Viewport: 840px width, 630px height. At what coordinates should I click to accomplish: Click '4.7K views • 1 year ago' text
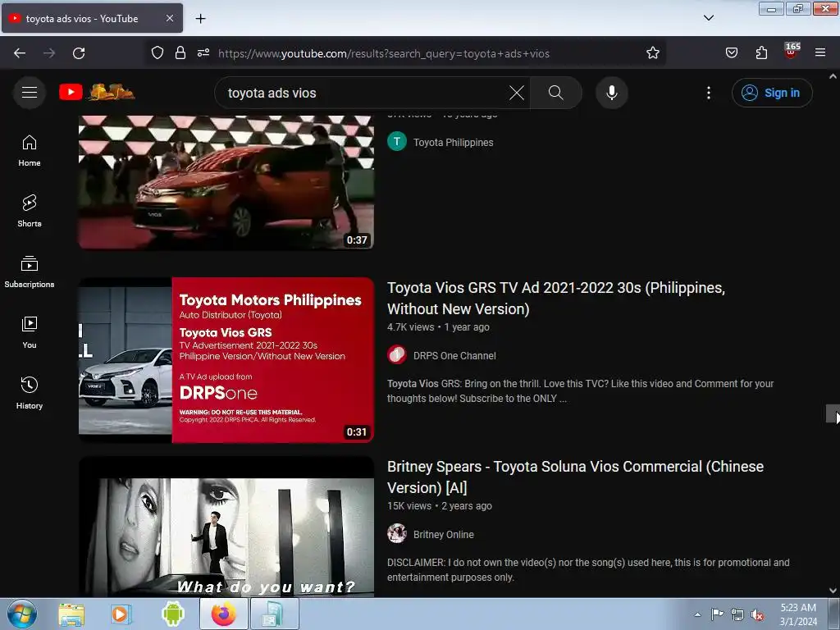(x=438, y=327)
